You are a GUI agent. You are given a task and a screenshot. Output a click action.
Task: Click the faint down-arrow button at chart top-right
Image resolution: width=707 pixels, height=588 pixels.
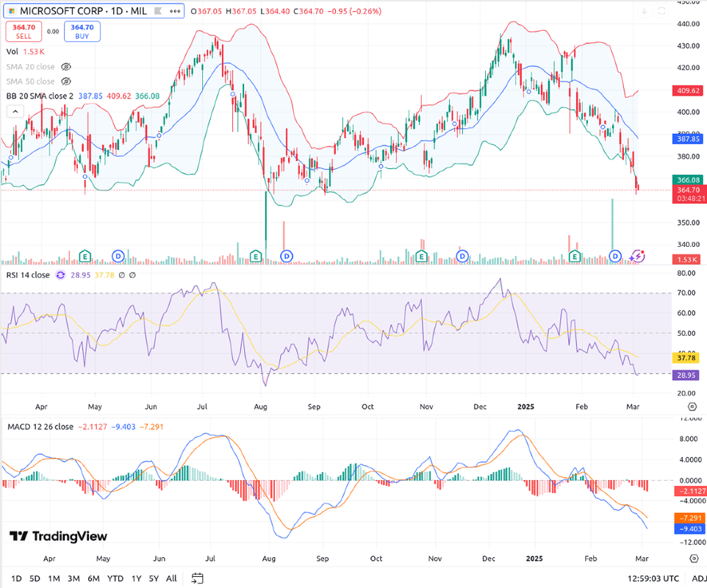645,11
